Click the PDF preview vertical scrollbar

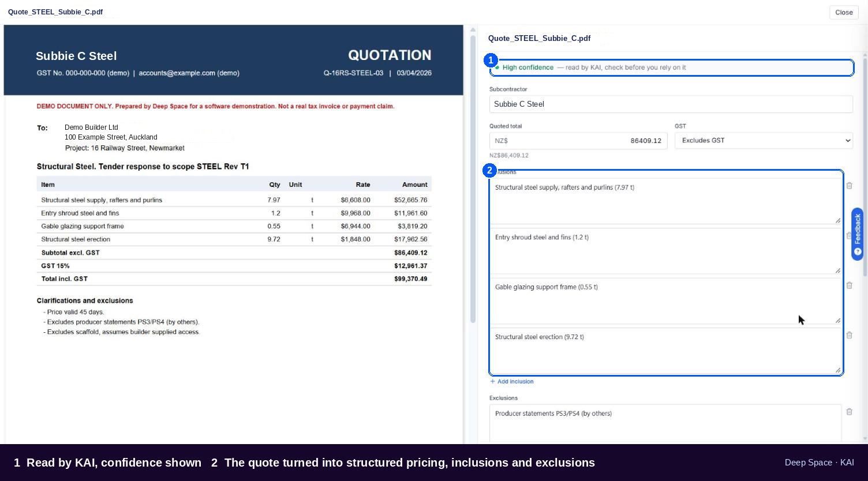coord(473,179)
